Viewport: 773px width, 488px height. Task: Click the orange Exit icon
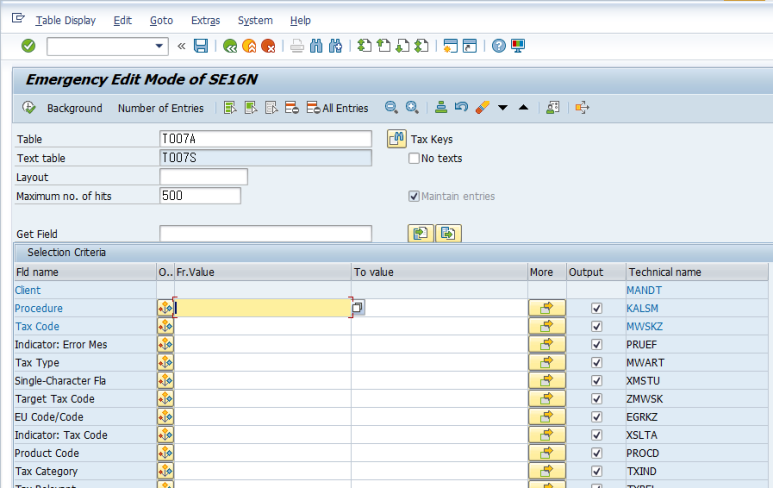(x=249, y=46)
